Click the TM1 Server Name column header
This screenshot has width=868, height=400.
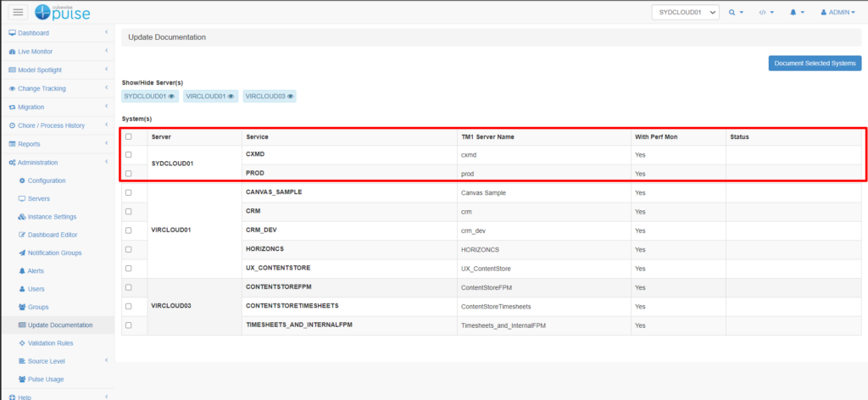pos(487,136)
